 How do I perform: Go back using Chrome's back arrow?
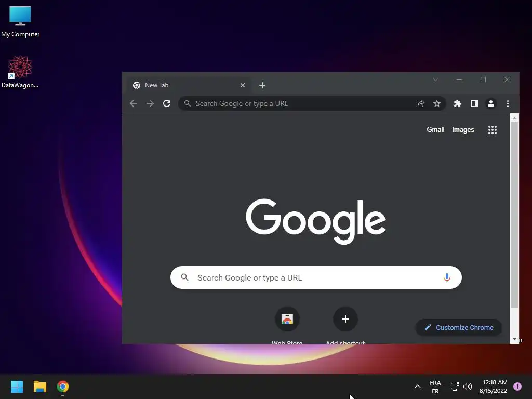[x=134, y=103]
